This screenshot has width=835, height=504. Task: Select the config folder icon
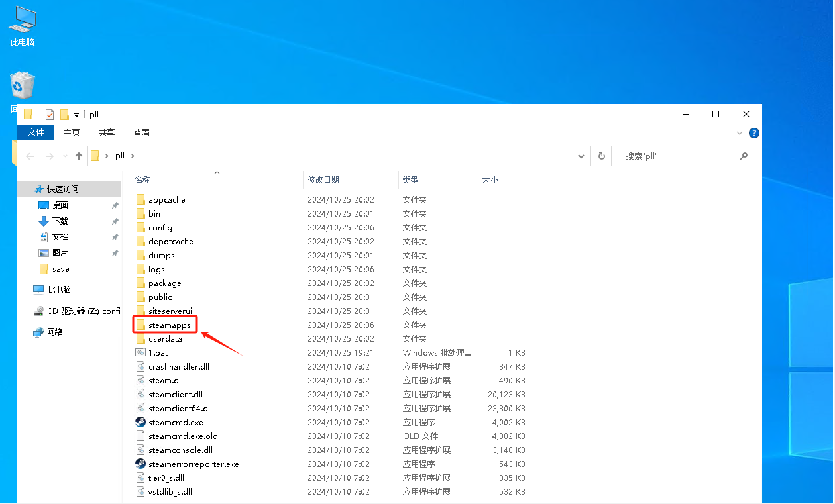coord(140,227)
